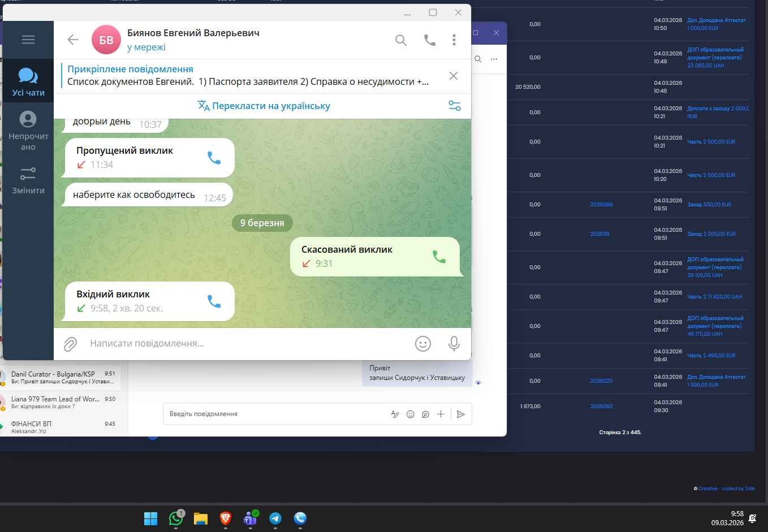Click the наберите как освободитесь message

click(x=147, y=195)
